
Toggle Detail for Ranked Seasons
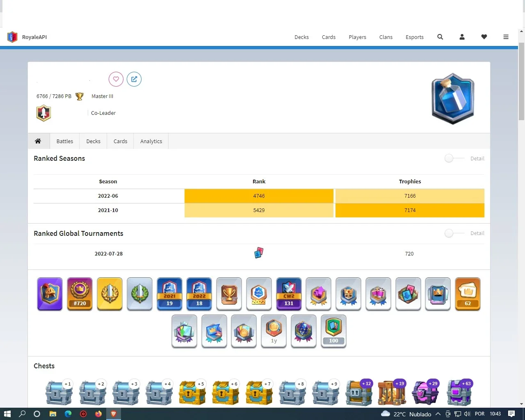454,158
